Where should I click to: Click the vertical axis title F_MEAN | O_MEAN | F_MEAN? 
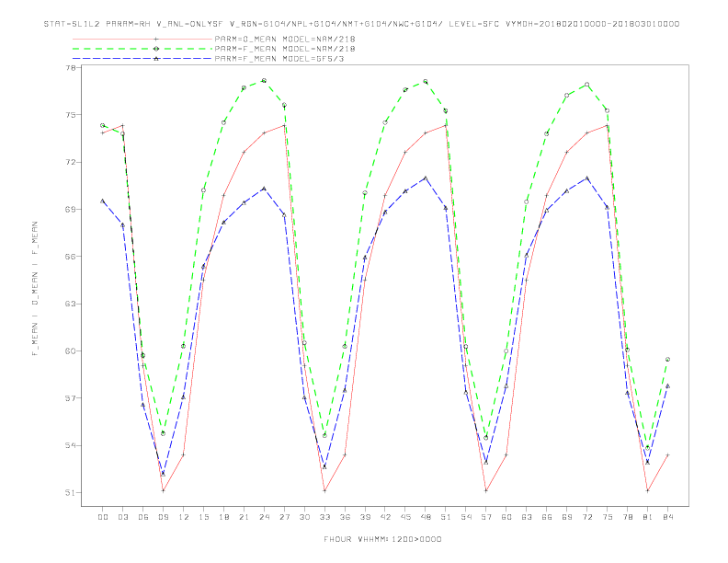click(35, 289)
